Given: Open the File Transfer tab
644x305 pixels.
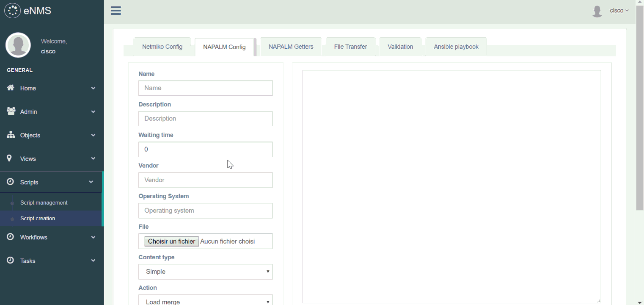Looking at the screenshot, I should tap(350, 47).
